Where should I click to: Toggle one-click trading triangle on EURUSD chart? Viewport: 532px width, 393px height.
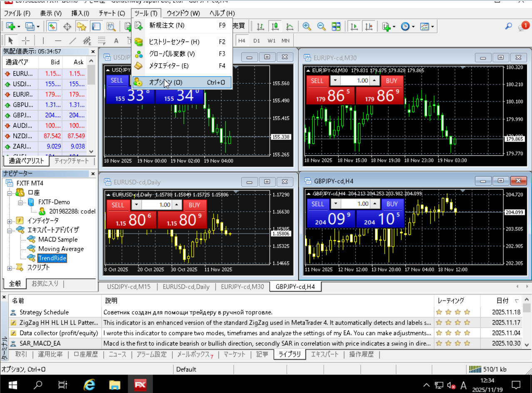[x=109, y=195]
